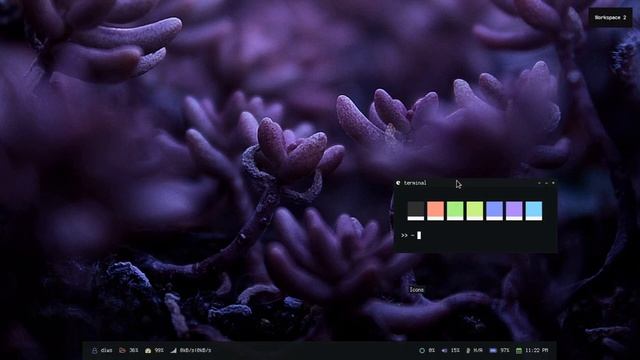Click the microphone icon beside N/A
The width and height of the screenshot is (640, 360).
[468, 350]
